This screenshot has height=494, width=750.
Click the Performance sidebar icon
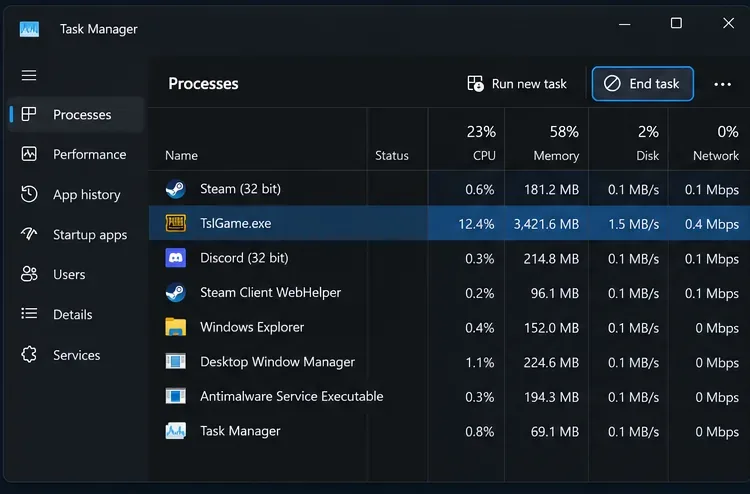pyautogui.click(x=29, y=154)
